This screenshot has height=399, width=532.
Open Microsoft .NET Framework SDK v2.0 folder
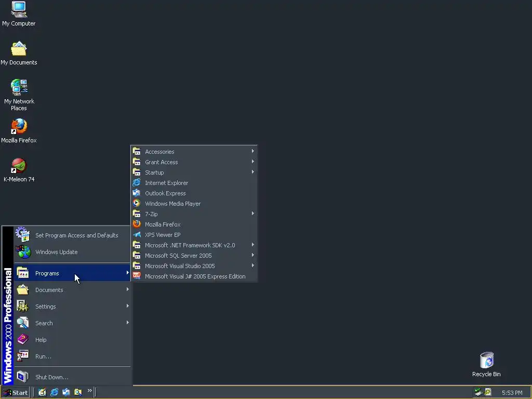pos(194,245)
